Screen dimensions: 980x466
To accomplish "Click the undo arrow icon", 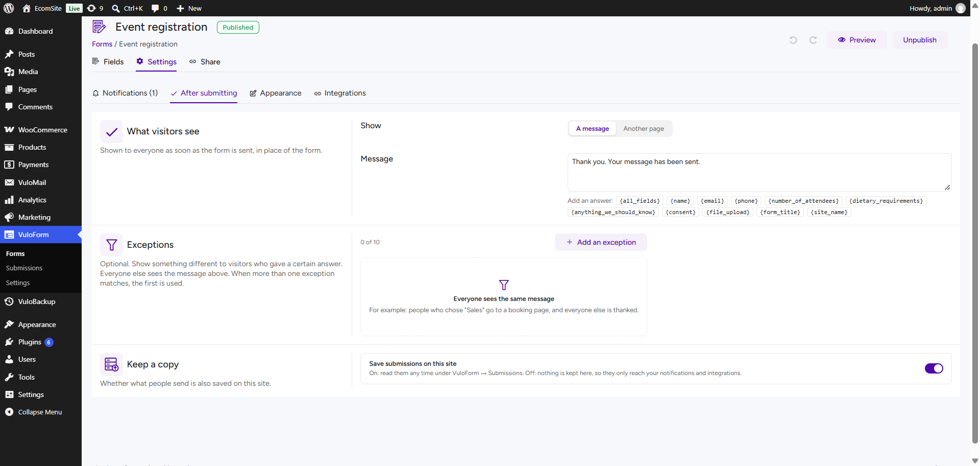I will (x=793, y=40).
